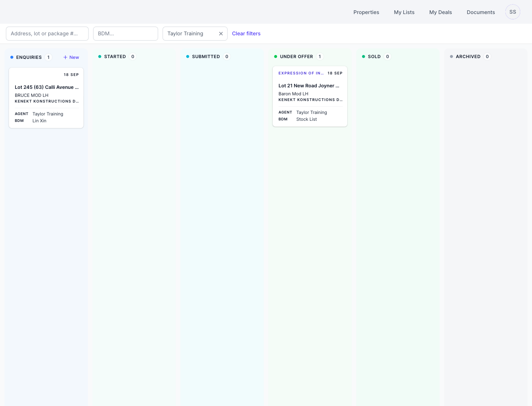Click the Started column heading
The width and height of the screenshot is (532, 406).
115,57
